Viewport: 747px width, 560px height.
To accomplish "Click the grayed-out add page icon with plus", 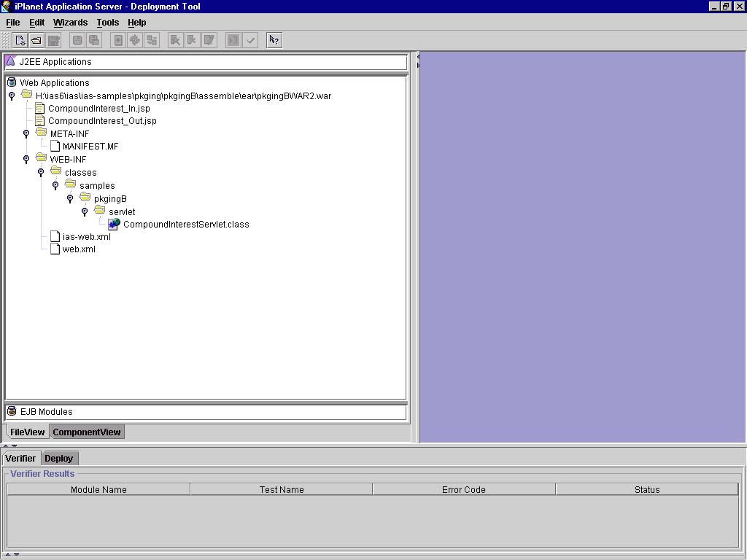I will (x=117, y=41).
